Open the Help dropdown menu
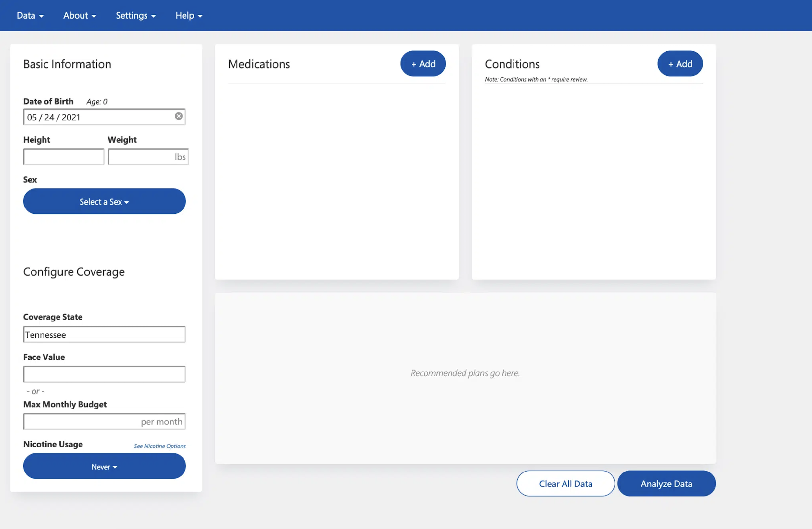 189,15
